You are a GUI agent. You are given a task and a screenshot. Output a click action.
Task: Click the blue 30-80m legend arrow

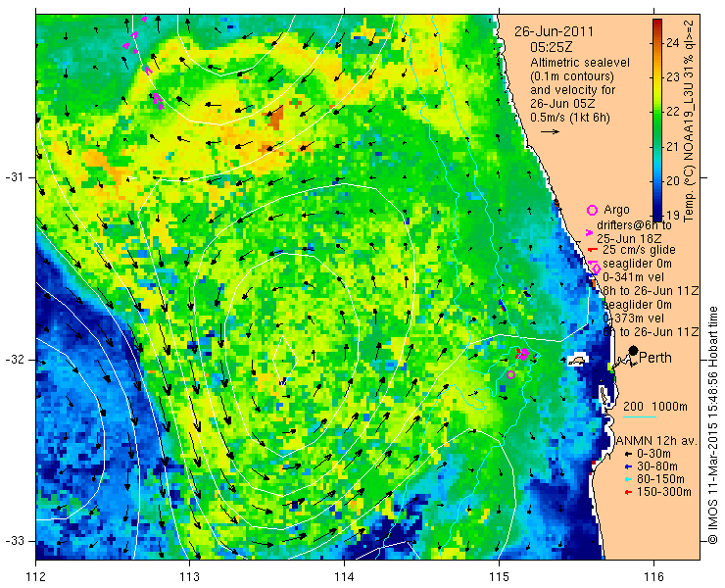(x=628, y=466)
